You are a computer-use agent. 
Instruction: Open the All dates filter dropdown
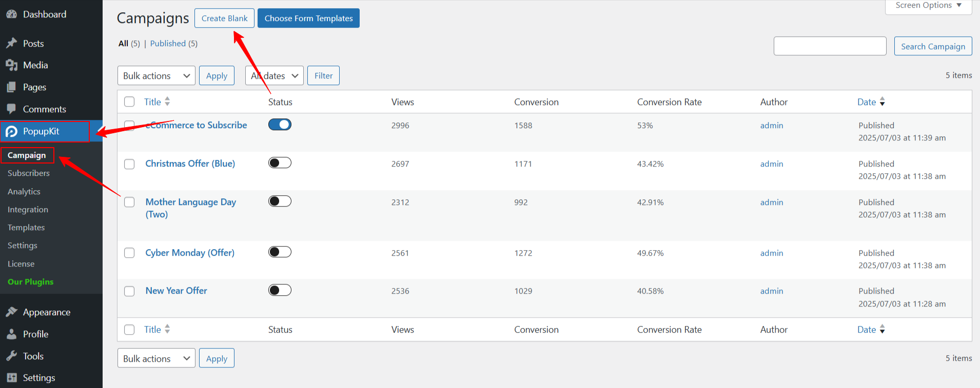274,76
